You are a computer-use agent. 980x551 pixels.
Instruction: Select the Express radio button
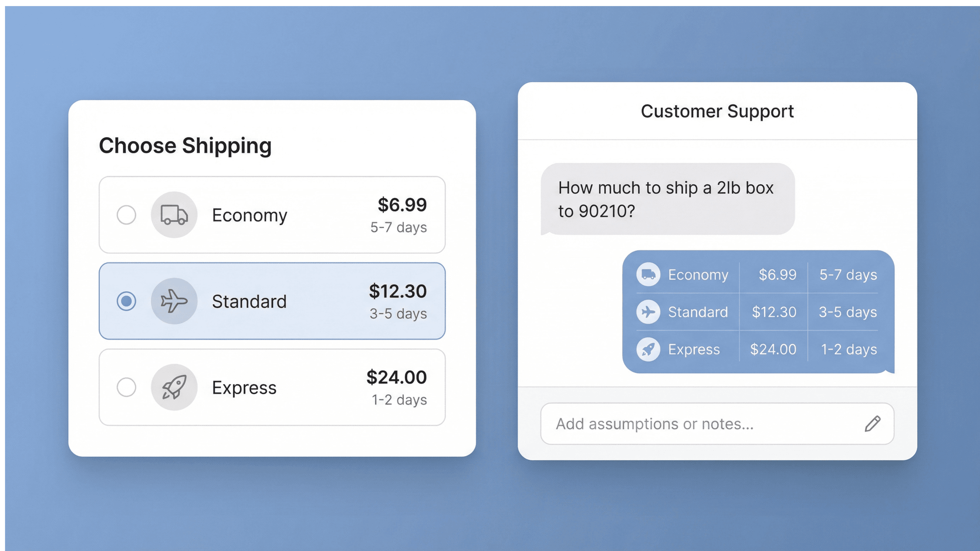click(x=126, y=387)
